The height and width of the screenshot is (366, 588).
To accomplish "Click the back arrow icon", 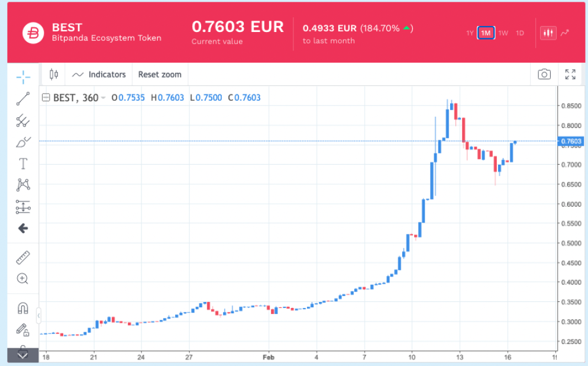I will point(23,228).
